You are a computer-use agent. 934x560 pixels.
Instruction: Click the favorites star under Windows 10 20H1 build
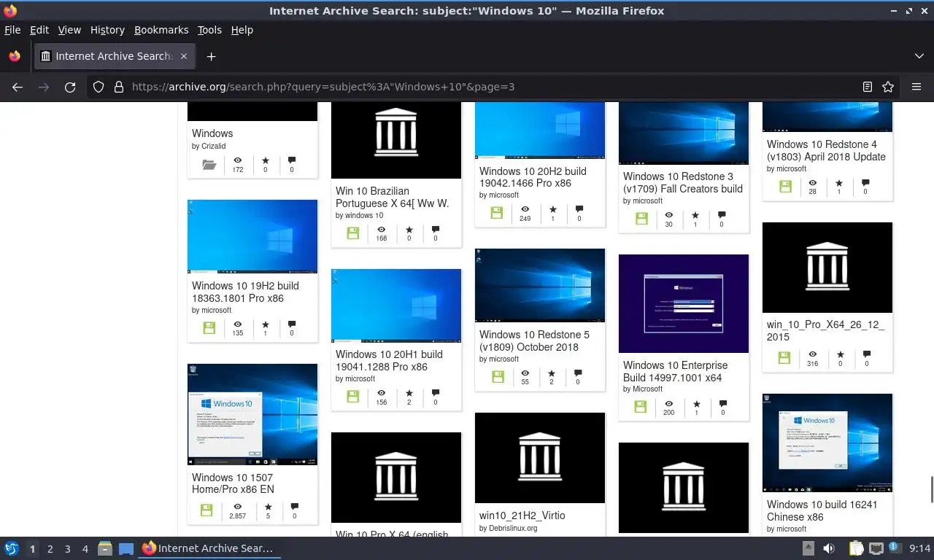pyautogui.click(x=409, y=394)
